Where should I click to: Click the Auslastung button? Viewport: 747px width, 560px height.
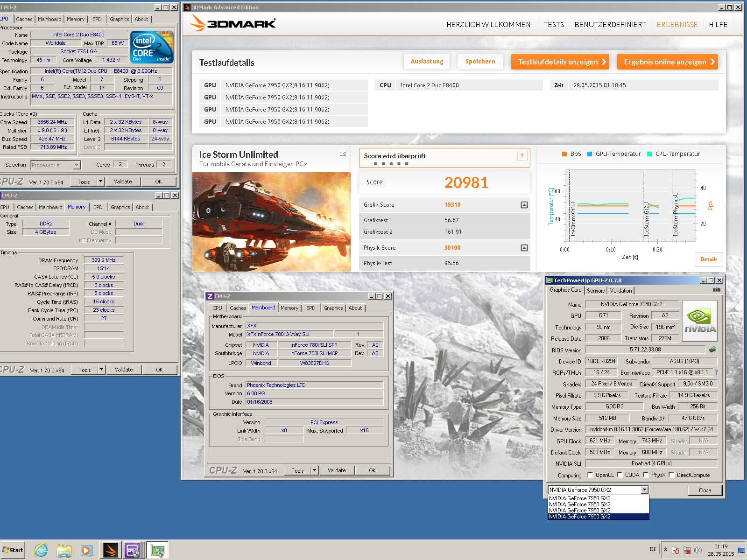coord(427,62)
